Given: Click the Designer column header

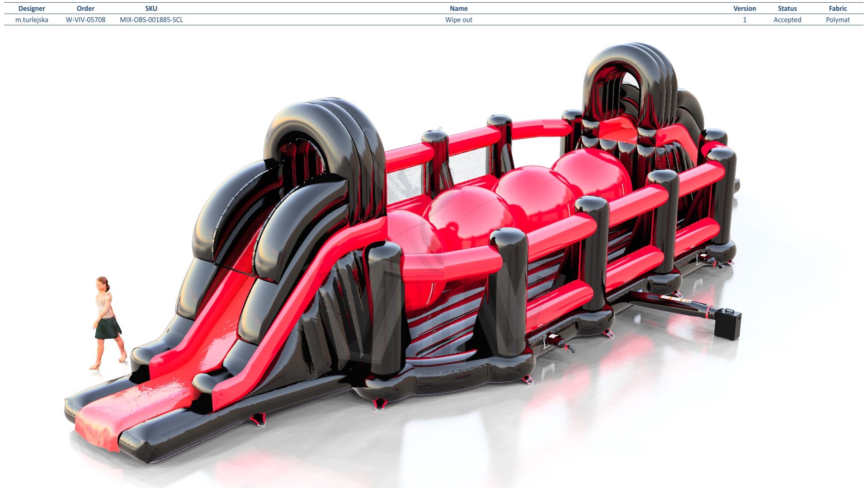Looking at the screenshot, I should point(32,9).
